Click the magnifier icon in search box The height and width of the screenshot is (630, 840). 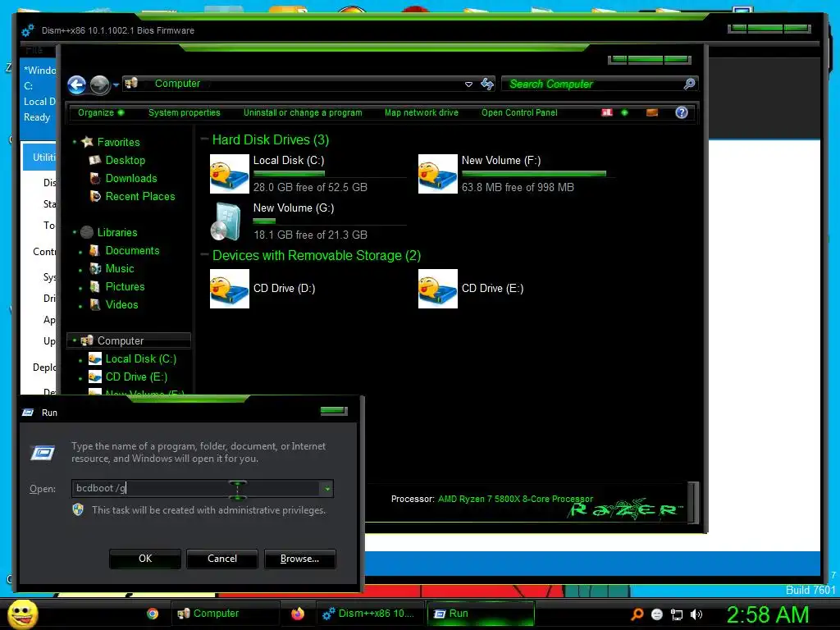(x=689, y=84)
